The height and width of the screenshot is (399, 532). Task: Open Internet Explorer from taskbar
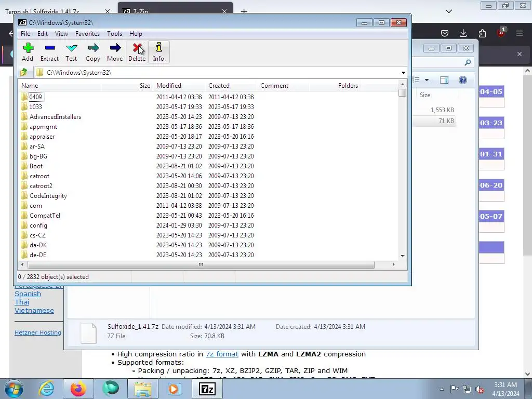[46, 389]
